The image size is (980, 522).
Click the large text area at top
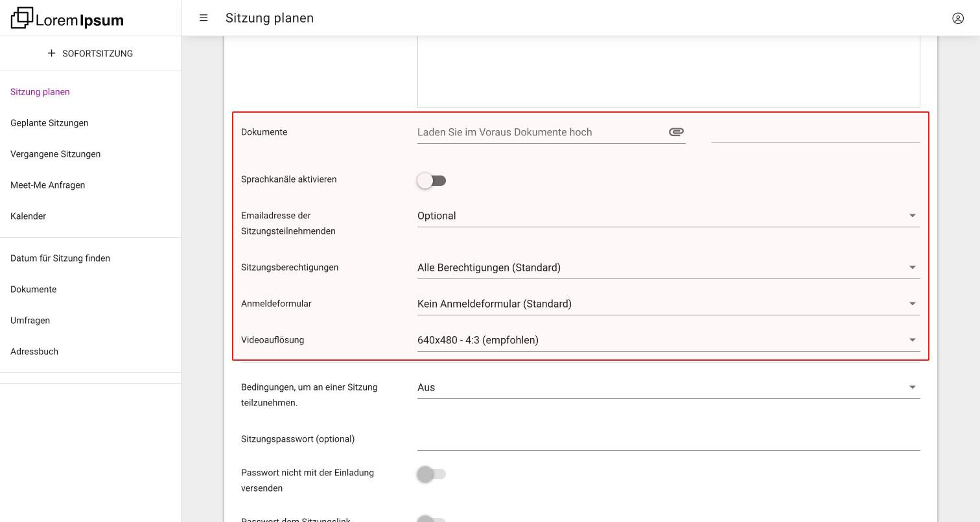pos(668,71)
